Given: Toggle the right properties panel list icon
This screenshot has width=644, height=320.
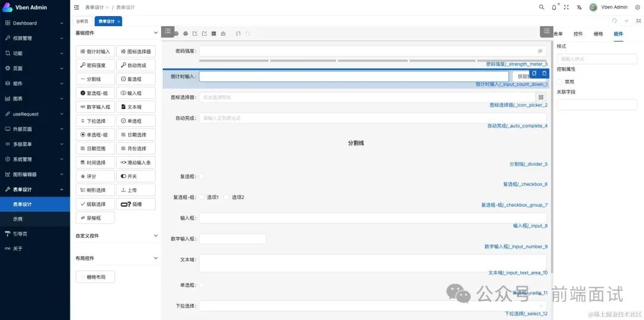Looking at the screenshot, I should [x=546, y=31].
